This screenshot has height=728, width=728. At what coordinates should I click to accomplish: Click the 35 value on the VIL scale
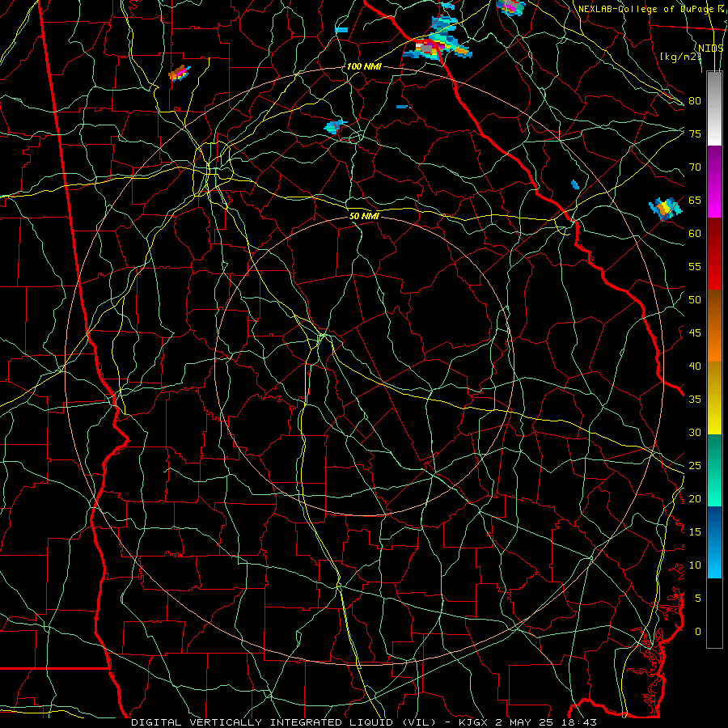point(695,400)
